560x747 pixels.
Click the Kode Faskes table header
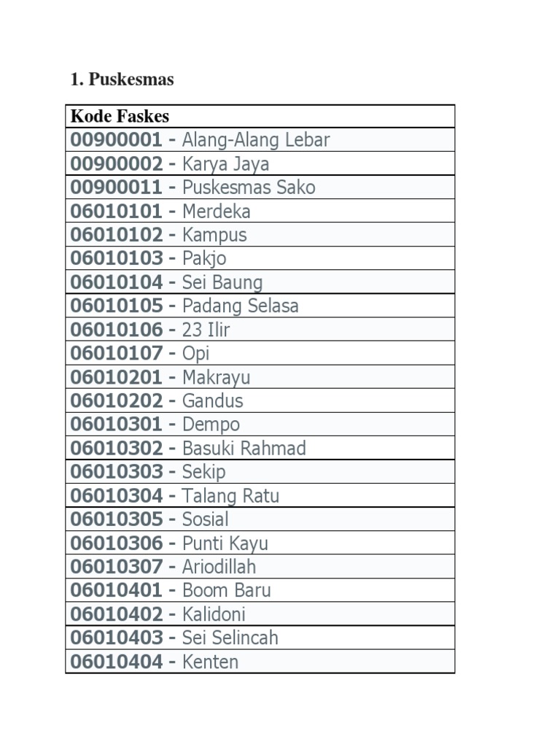tap(120, 116)
